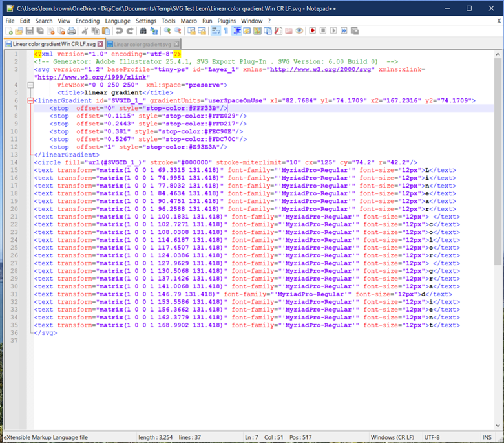
Task: Open the User Defined Language icon
Action: pyautogui.click(x=247, y=31)
